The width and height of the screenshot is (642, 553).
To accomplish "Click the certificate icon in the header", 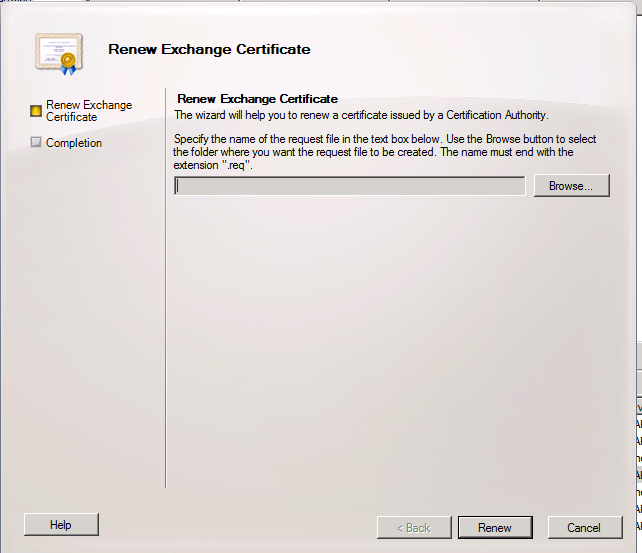I will [x=59, y=54].
